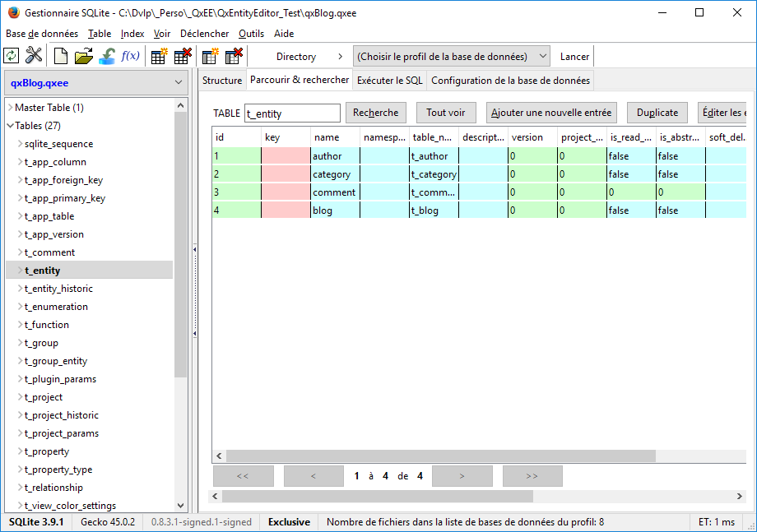Click the New Database blank page icon
This screenshot has width=757, height=532.
(61, 56)
